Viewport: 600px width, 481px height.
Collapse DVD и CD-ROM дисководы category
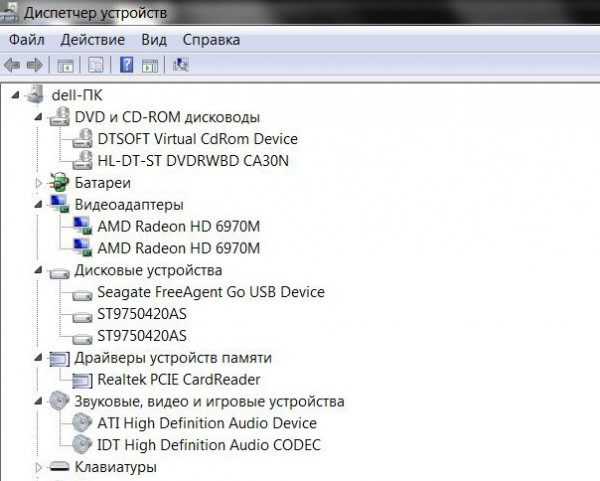(38, 117)
